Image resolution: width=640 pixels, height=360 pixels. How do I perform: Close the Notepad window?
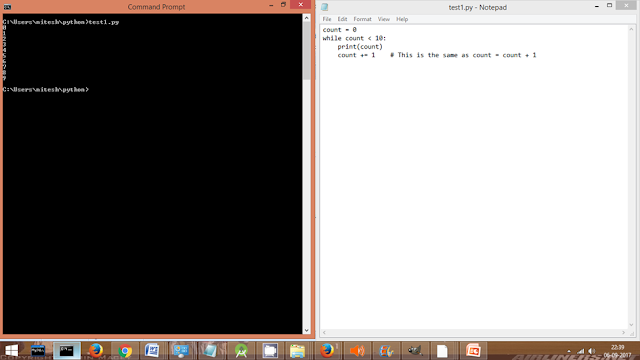[627, 5]
